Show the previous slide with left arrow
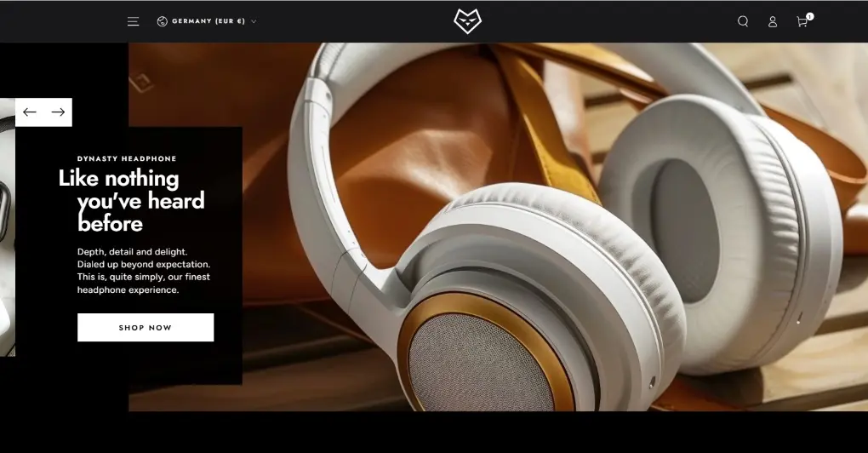Viewport: 868px width, 453px height. click(30, 112)
